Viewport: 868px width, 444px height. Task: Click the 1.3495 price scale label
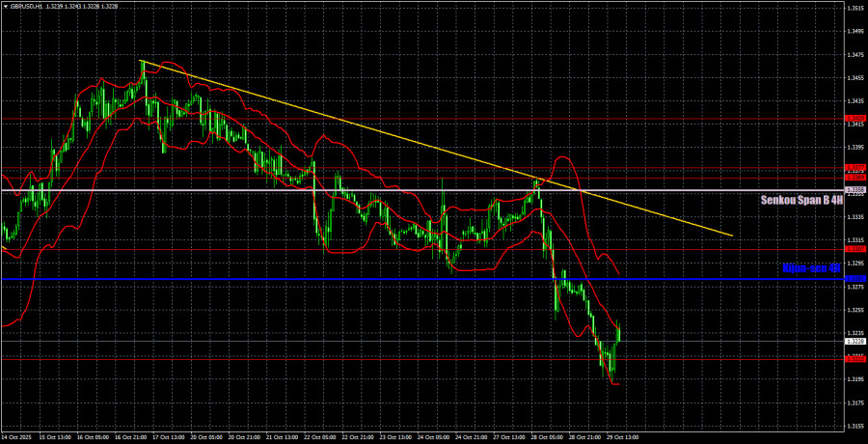point(854,32)
